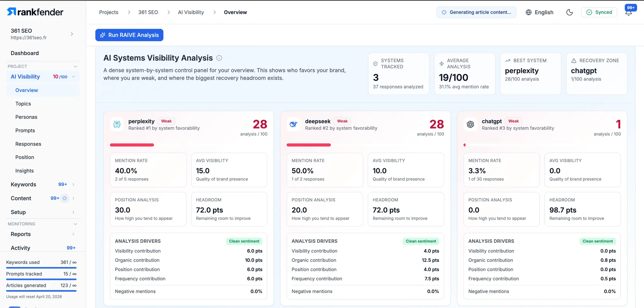The height and width of the screenshot is (308, 644).
Task: Click the deepseek Organic contribution row
Action: [x=365, y=260]
